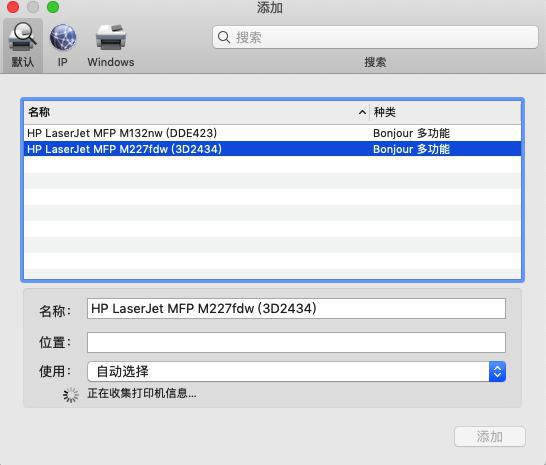Click the magnifier icon in search field

pyautogui.click(x=224, y=37)
